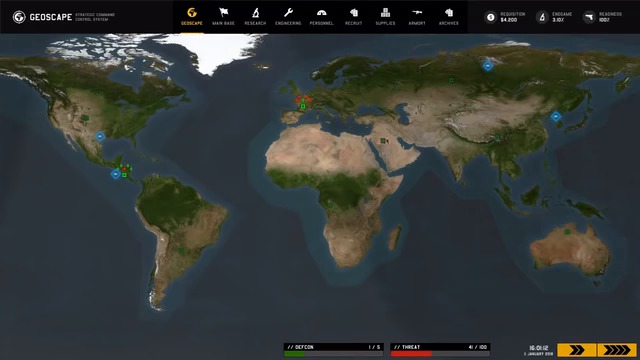Click the THREAT meter bar

(x=440, y=354)
